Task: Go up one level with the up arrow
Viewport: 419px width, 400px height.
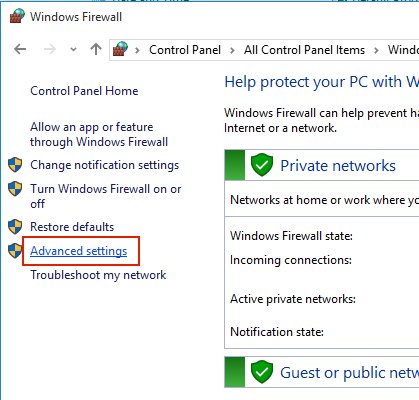Action: (96, 49)
